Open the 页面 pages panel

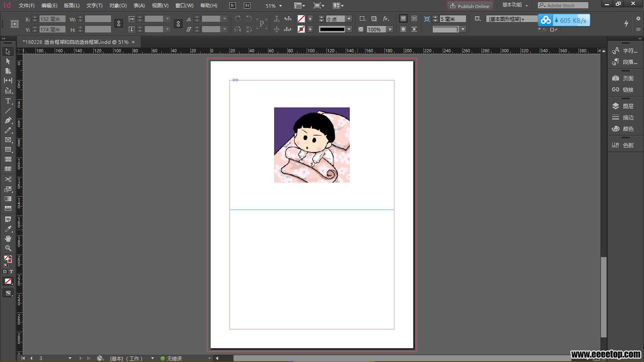(624, 78)
